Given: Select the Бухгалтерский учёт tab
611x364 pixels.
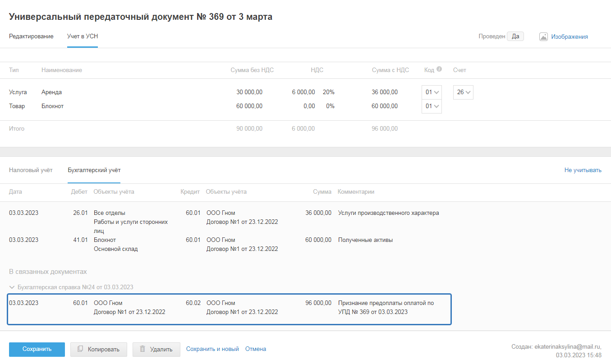Looking at the screenshot, I should click(94, 170).
